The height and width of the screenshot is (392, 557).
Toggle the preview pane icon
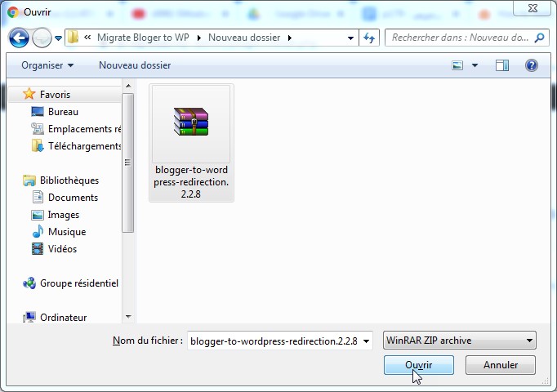(502, 65)
